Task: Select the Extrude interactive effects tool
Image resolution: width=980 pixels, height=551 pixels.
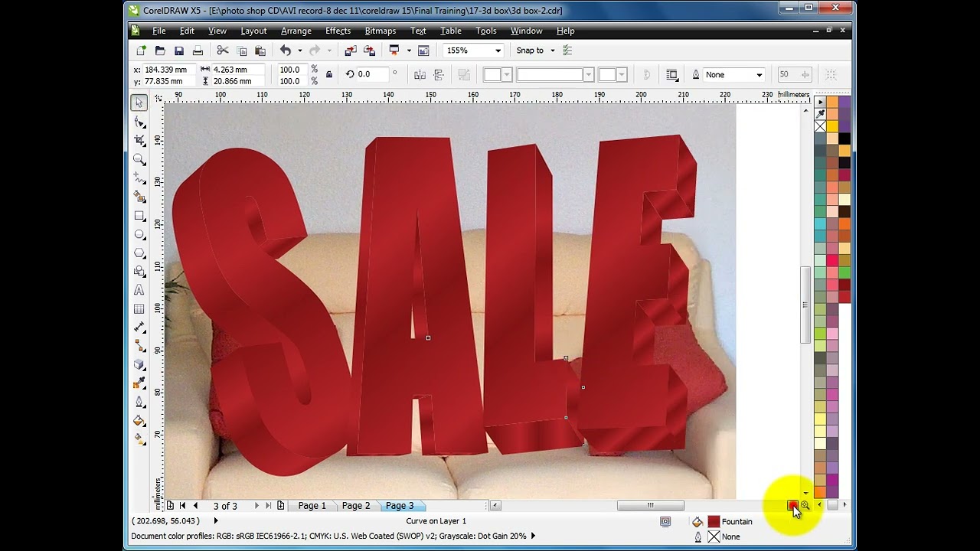Action: [x=139, y=365]
